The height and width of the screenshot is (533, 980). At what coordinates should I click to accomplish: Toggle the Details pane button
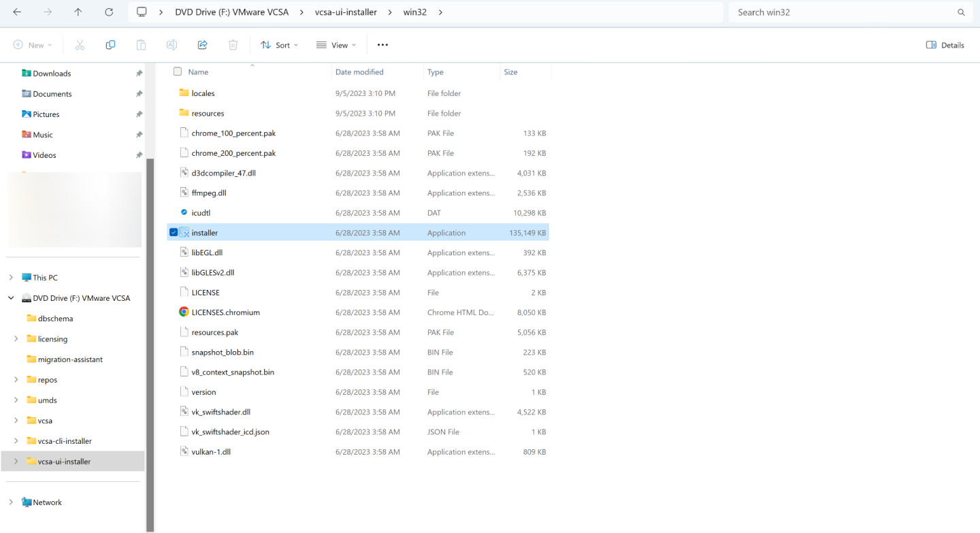[945, 45]
